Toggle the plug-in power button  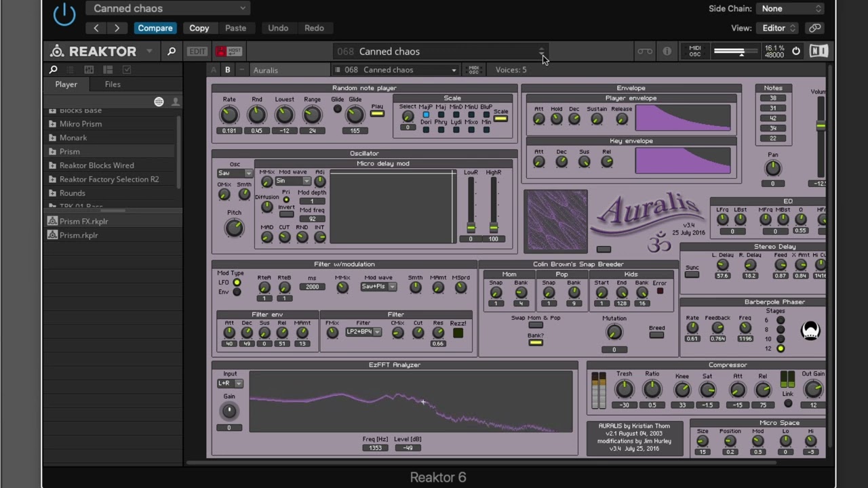64,14
